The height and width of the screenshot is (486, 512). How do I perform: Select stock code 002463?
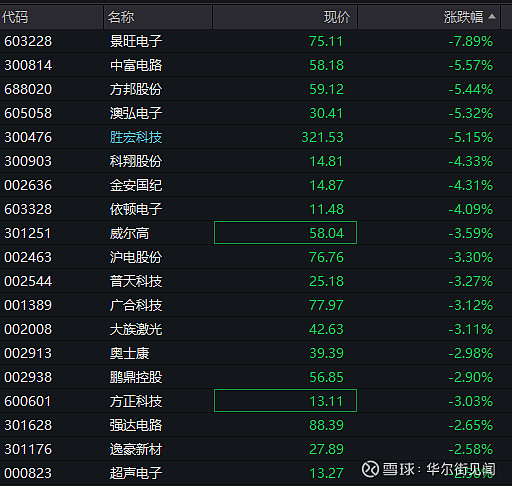(28, 257)
